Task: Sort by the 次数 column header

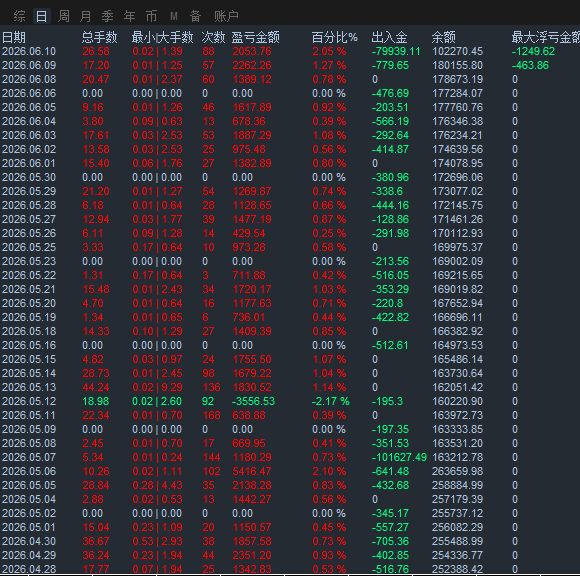Action: click(x=213, y=37)
